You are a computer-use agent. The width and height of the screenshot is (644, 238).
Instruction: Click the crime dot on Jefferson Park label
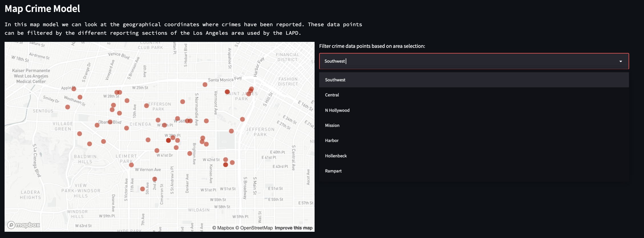point(147,106)
